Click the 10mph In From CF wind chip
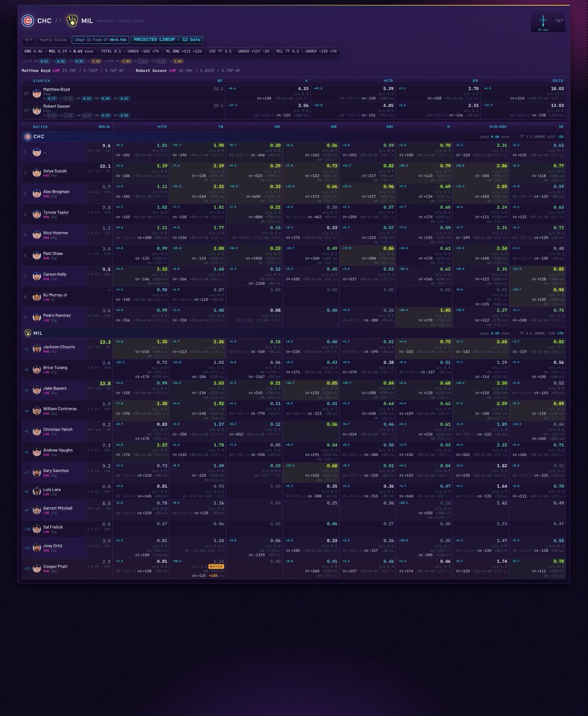This screenshot has width=588, height=716. (x=100, y=40)
